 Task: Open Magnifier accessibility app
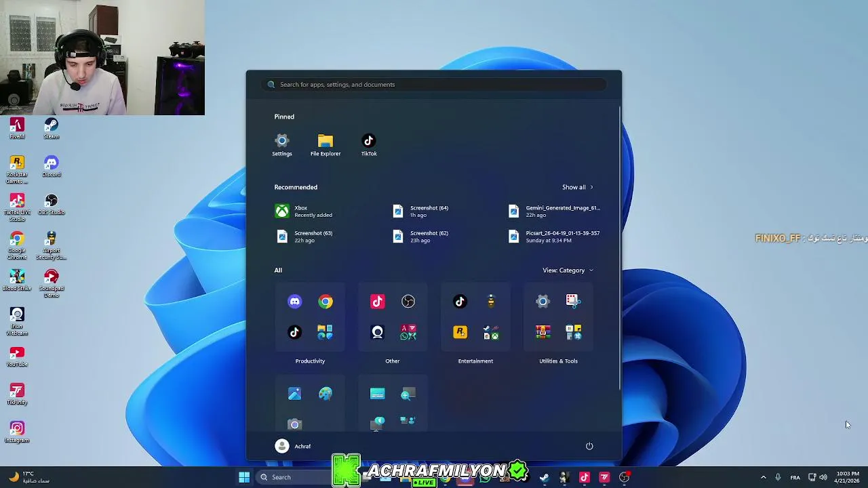coord(408,394)
